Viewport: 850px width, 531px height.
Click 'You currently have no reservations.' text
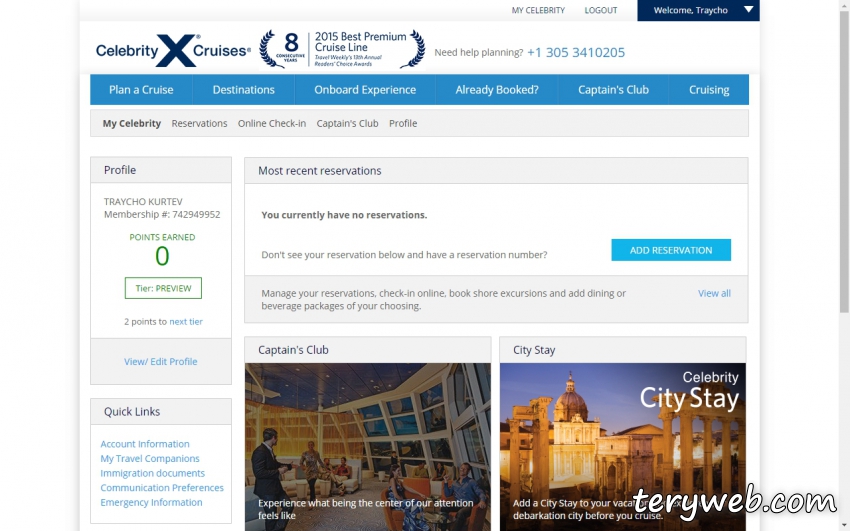coord(344,215)
